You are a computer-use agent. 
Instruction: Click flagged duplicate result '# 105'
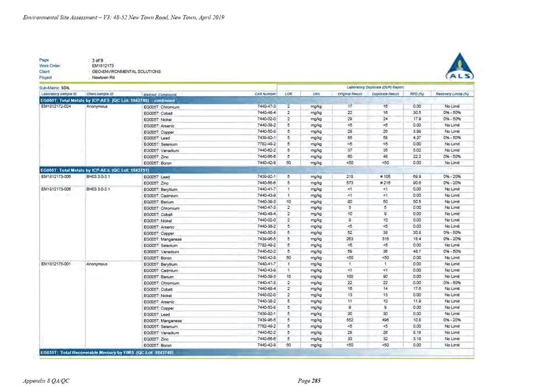pos(385,176)
